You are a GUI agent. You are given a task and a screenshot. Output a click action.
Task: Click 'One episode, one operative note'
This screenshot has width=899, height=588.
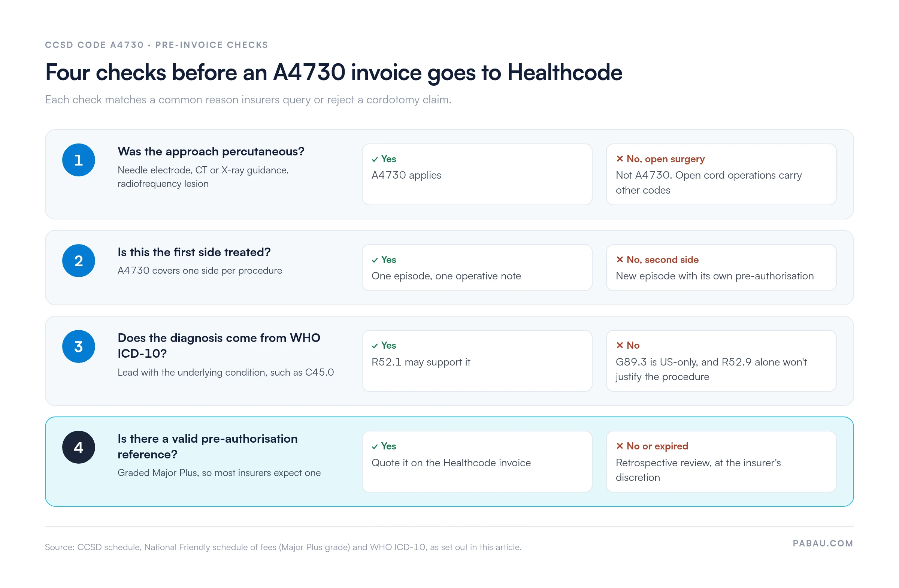click(x=446, y=276)
